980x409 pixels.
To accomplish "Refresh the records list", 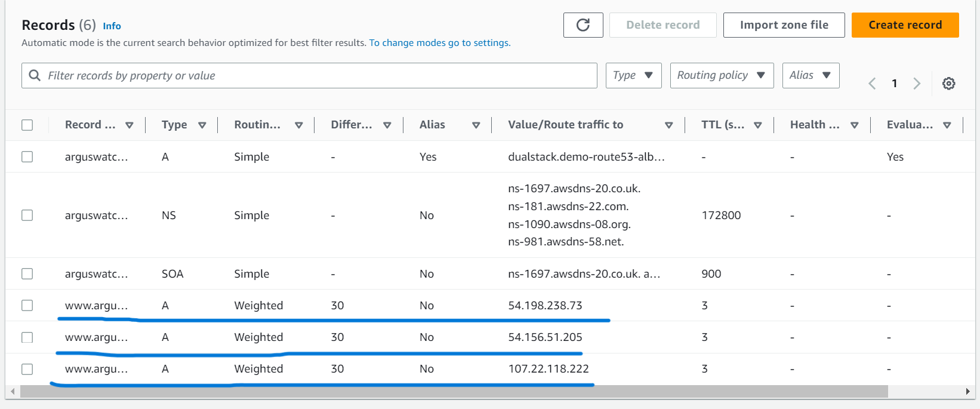I will tap(583, 25).
